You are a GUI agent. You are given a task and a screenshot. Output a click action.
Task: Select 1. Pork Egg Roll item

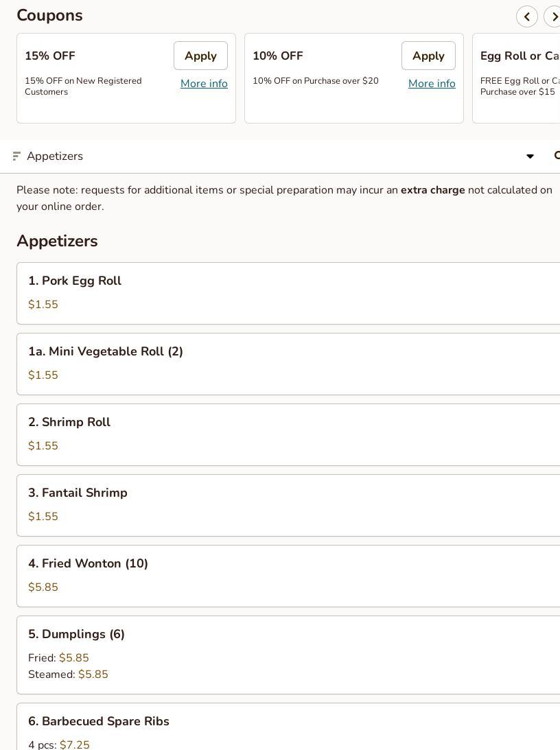[288, 293]
